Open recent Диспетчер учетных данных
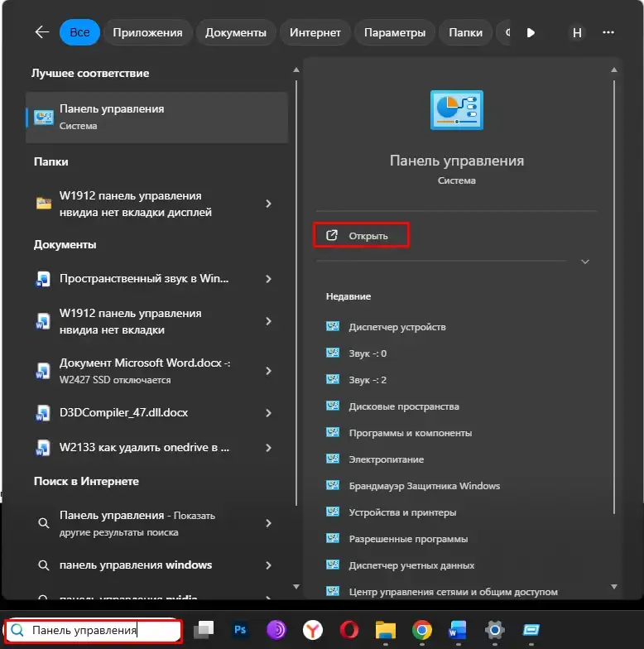644x649 pixels. click(x=411, y=565)
